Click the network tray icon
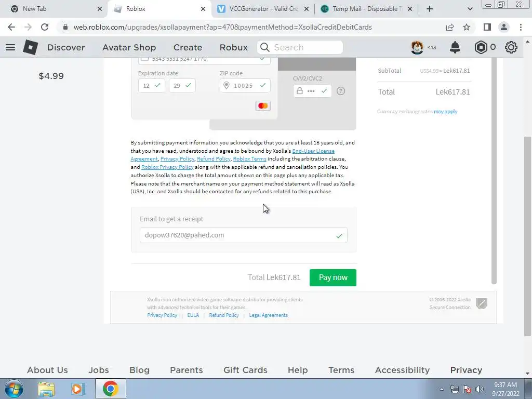 pos(454,389)
